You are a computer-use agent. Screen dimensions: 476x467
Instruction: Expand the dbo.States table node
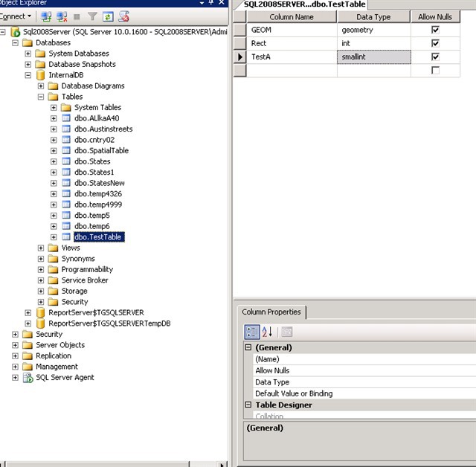coord(54,161)
